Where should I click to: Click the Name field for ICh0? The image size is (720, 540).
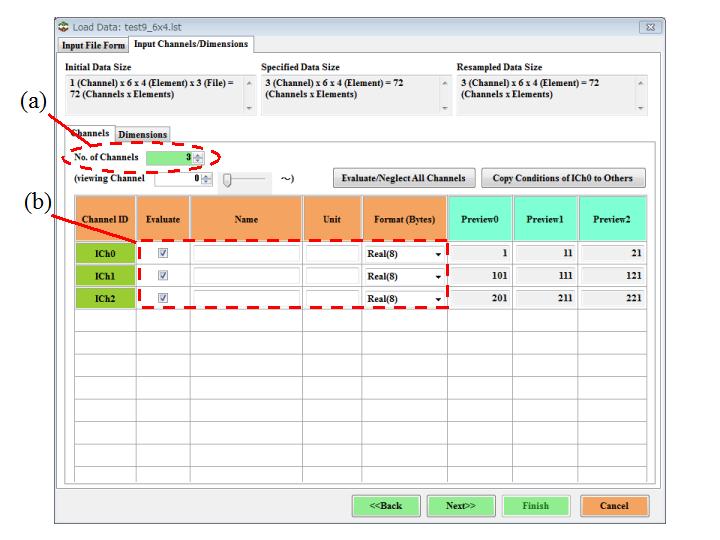pos(246,254)
